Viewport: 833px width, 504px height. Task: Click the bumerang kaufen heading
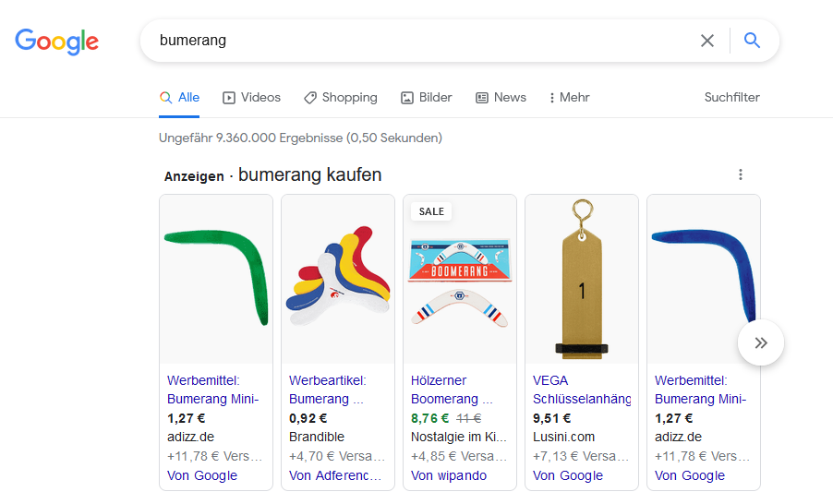click(x=309, y=174)
